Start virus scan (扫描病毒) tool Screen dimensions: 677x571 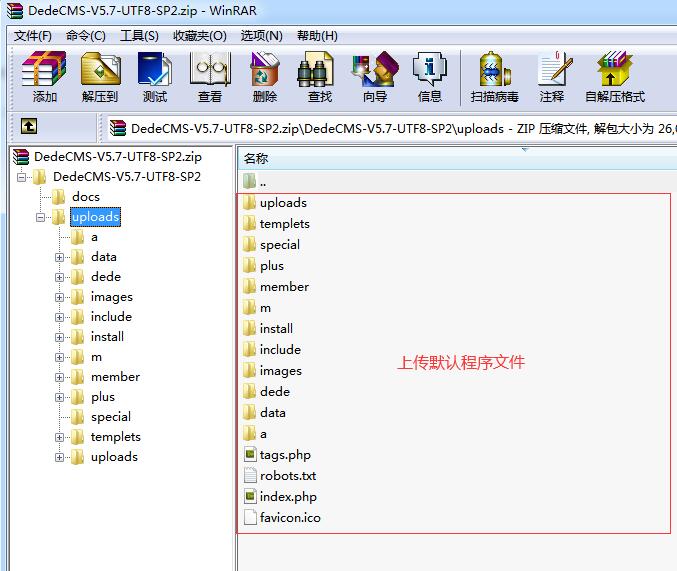(x=495, y=77)
